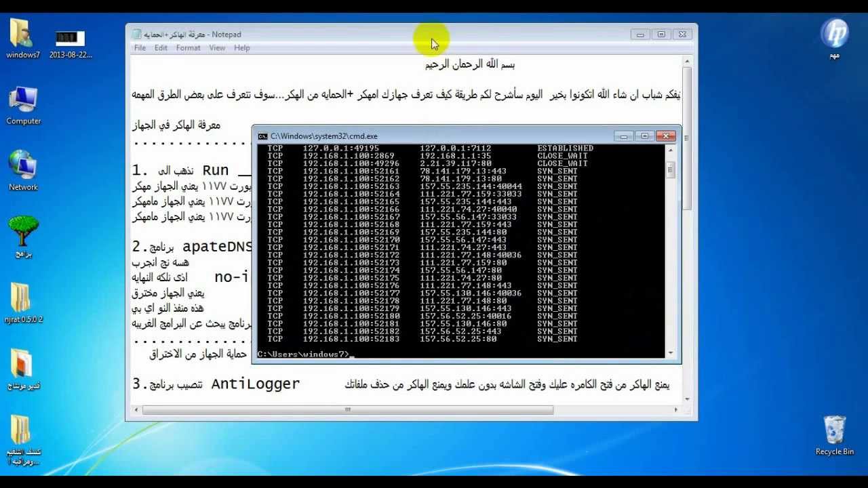This screenshot has width=868, height=488.
Task: Click the ESTABLISHED state in cmd output
Action: click(x=566, y=148)
